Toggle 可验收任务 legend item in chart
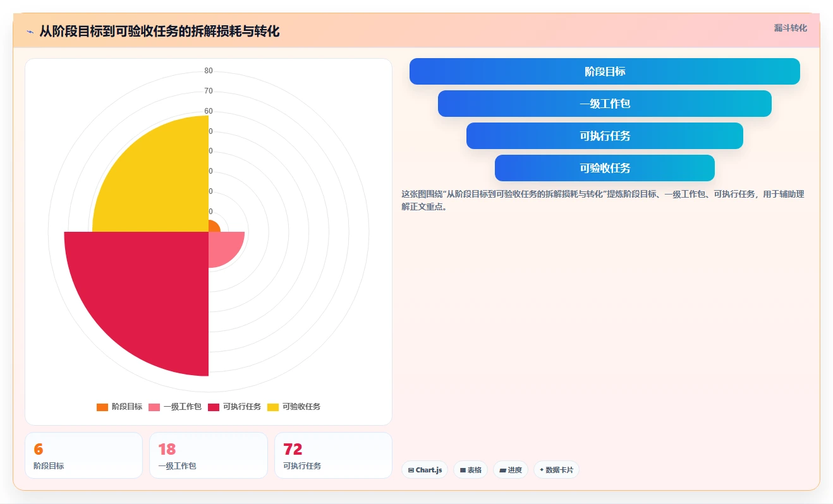Image resolution: width=833 pixels, height=504 pixels. (294, 407)
